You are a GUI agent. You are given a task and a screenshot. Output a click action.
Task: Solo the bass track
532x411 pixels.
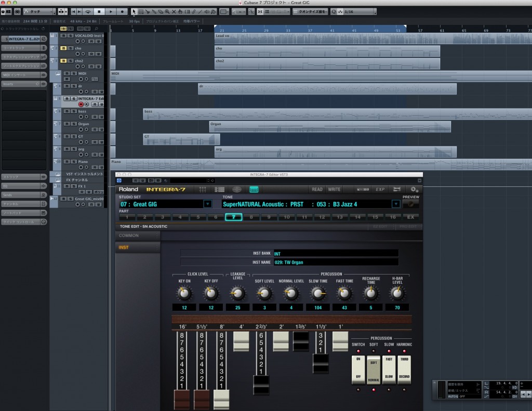point(74,111)
